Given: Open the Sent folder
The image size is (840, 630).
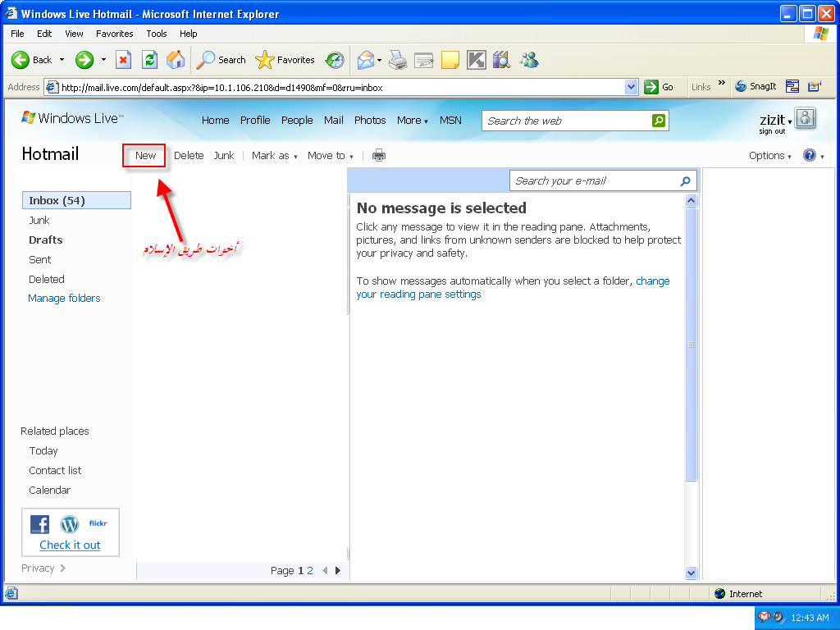Looking at the screenshot, I should (39, 259).
